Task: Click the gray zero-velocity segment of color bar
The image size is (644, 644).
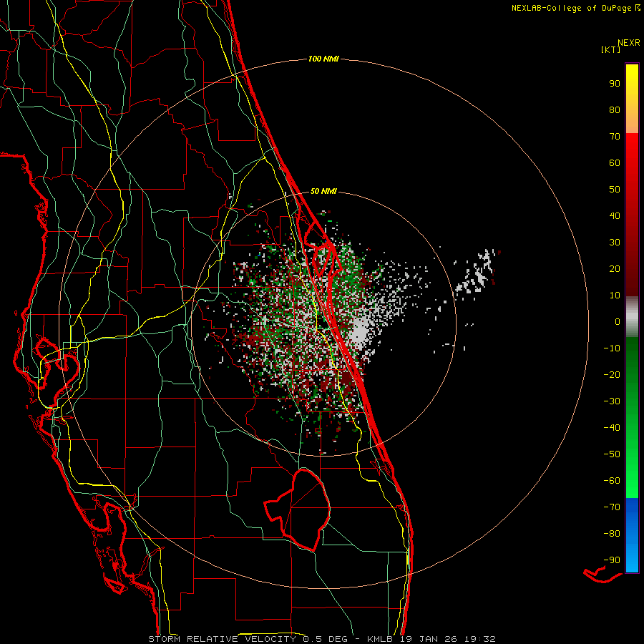Action: tap(632, 317)
